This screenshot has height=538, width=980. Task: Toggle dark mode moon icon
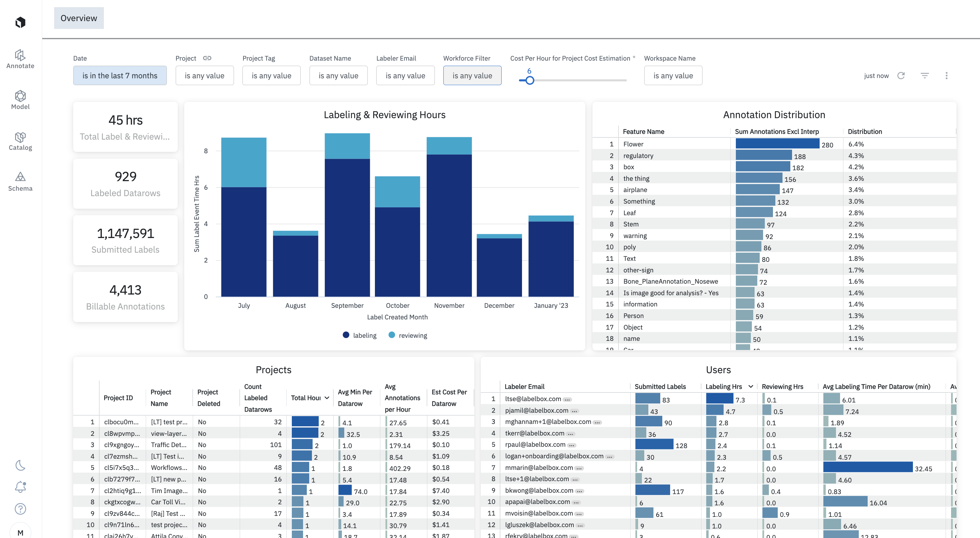[20, 465]
